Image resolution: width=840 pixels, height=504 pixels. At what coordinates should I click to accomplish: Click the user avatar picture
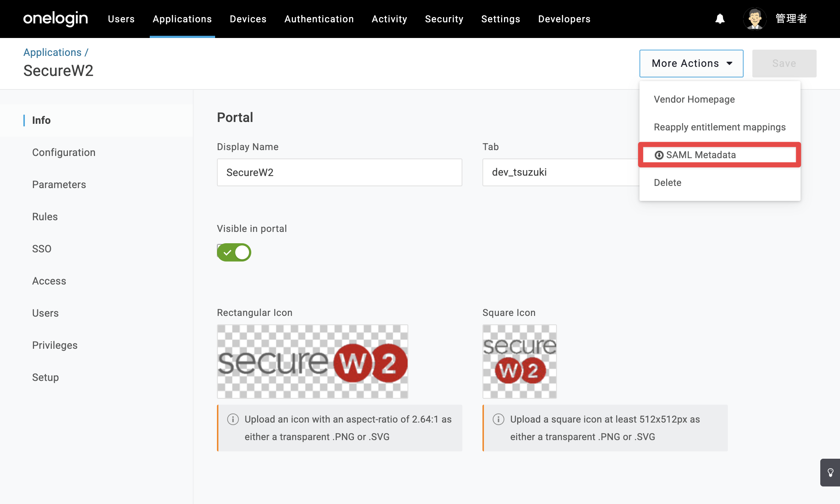tap(755, 19)
